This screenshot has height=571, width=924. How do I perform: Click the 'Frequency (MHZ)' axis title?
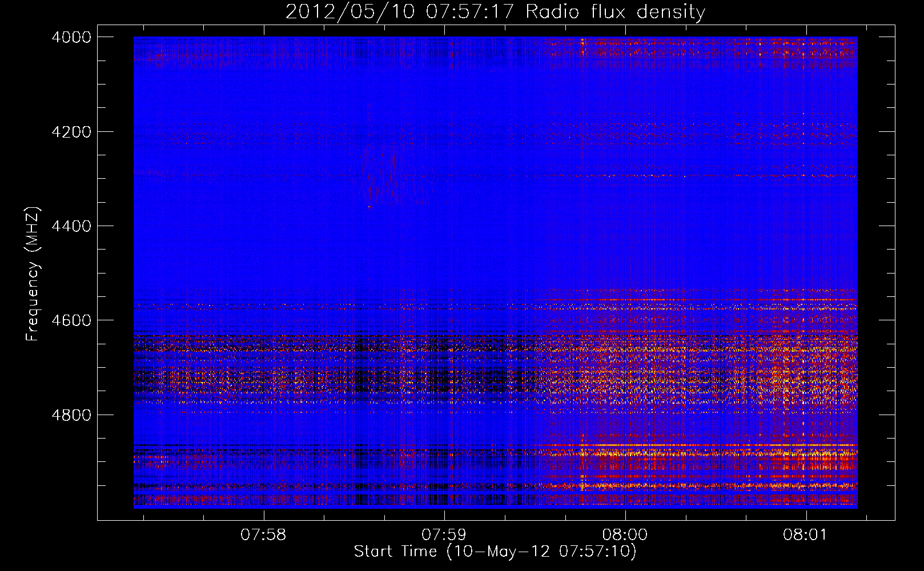pyautogui.click(x=33, y=274)
